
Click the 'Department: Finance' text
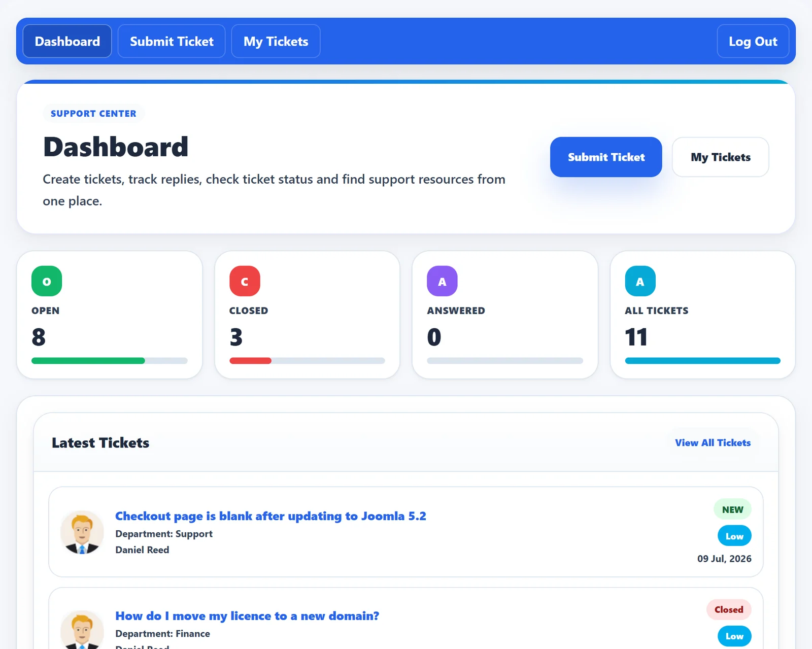162,634
